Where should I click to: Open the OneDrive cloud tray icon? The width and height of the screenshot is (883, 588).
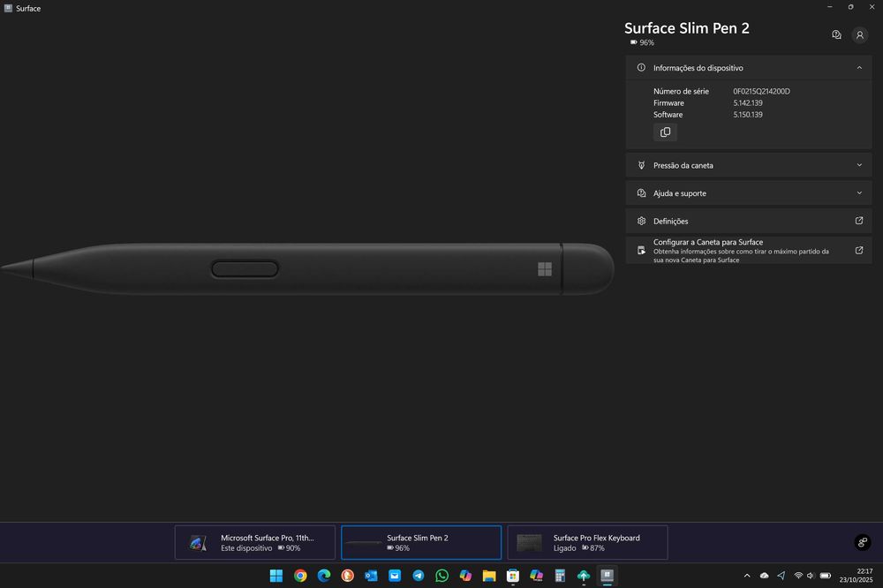tap(764, 576)
